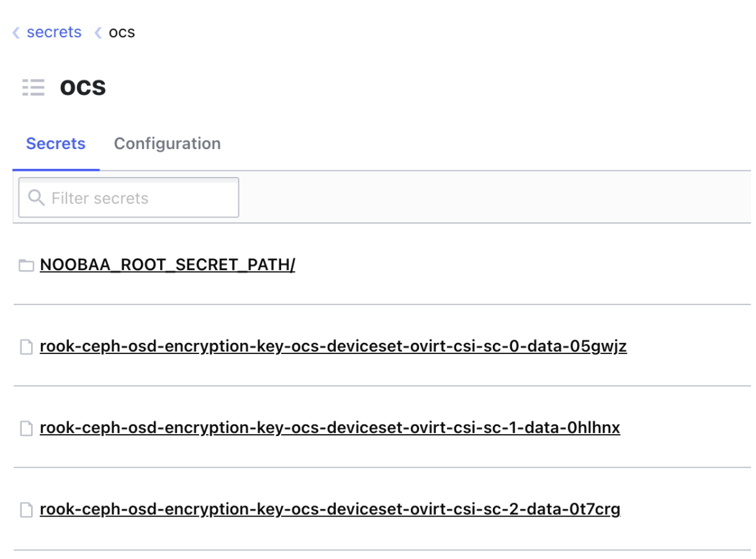Select the Secrets tab
The height and width of the screenshot is (559, 756).
[x=56, y=143]
